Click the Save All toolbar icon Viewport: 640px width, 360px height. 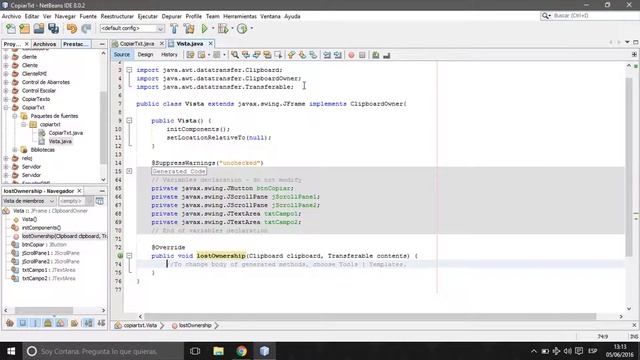click(53, 29)
